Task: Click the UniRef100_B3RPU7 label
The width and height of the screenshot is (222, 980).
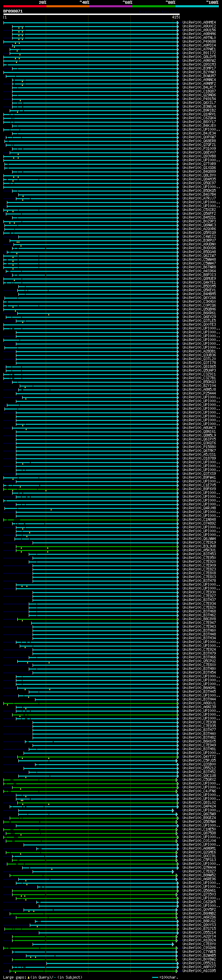Action: pos(199,241)
